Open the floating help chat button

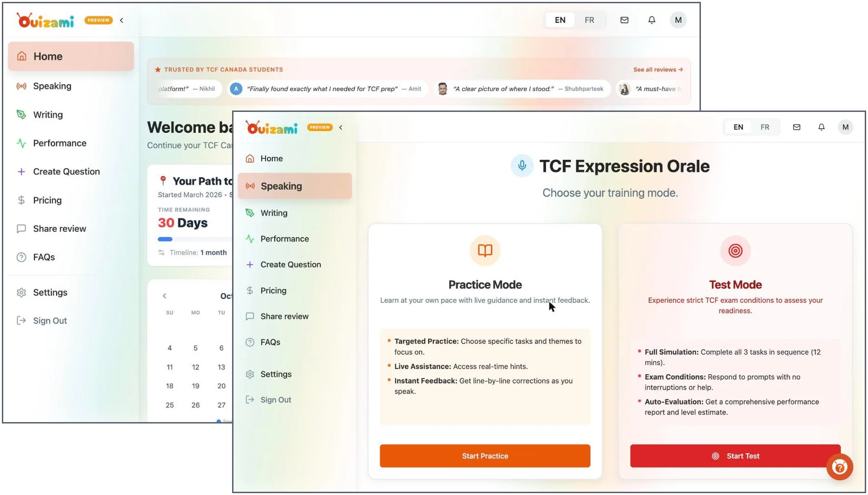(x=840, y=467)
